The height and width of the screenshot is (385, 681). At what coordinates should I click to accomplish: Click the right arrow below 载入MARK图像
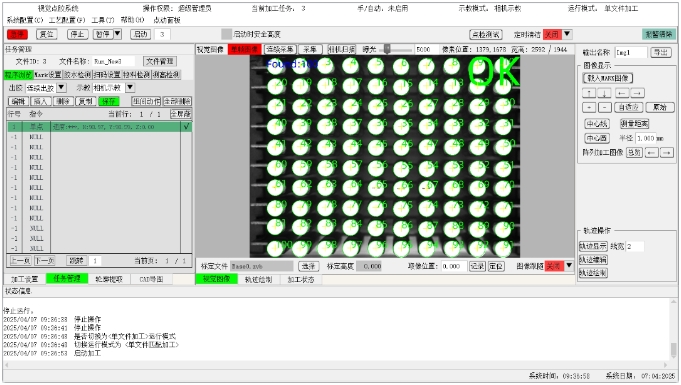(x=637, y=93)
